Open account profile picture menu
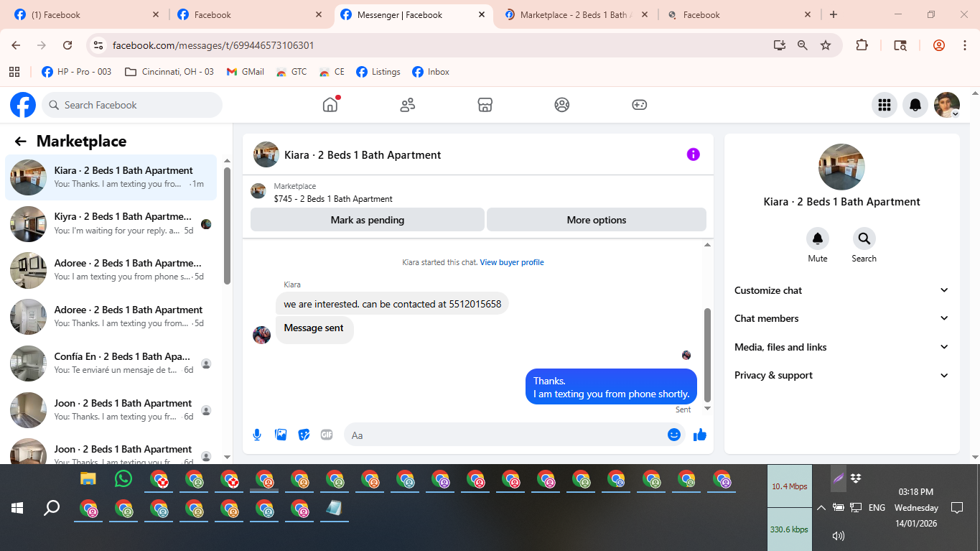 pos(947,105)
